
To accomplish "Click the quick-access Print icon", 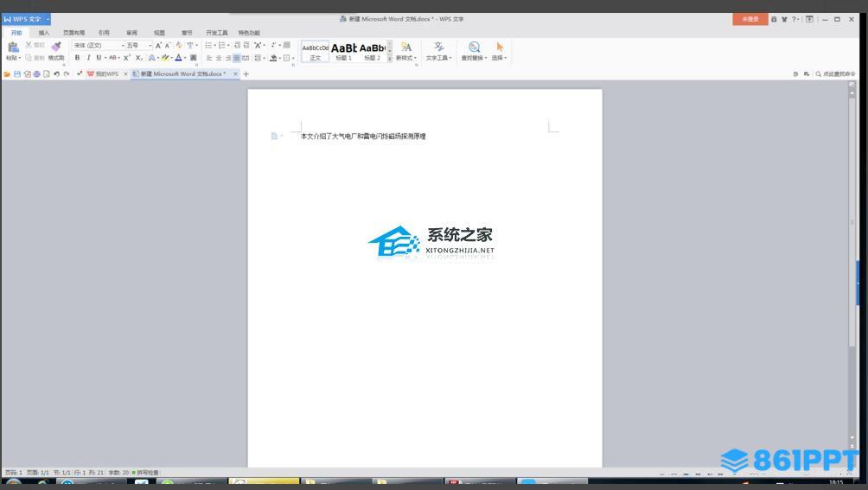I will click(36, 73).
